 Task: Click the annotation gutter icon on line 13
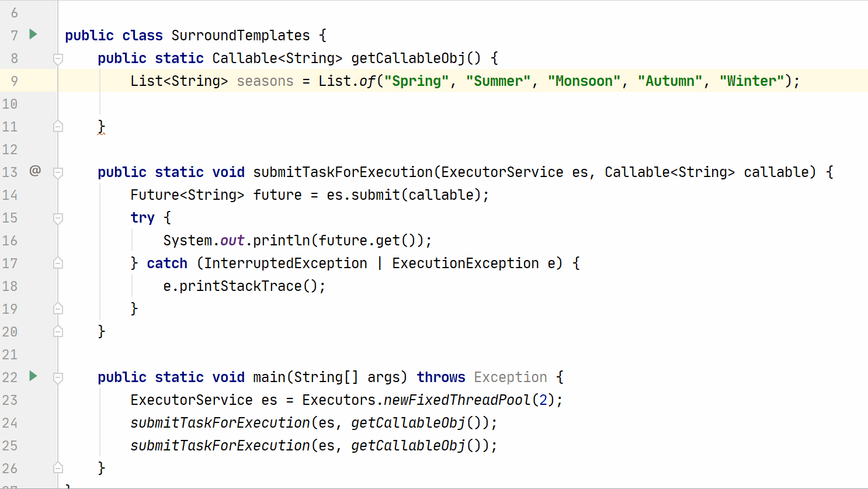[x=35, y=171]
